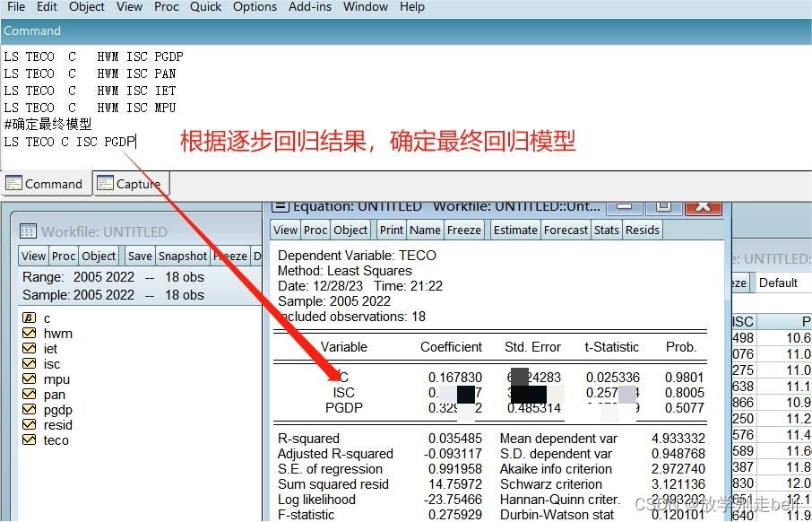Open the Window menu
Viewport: 812px width, 522px height.
pos(366,7)
